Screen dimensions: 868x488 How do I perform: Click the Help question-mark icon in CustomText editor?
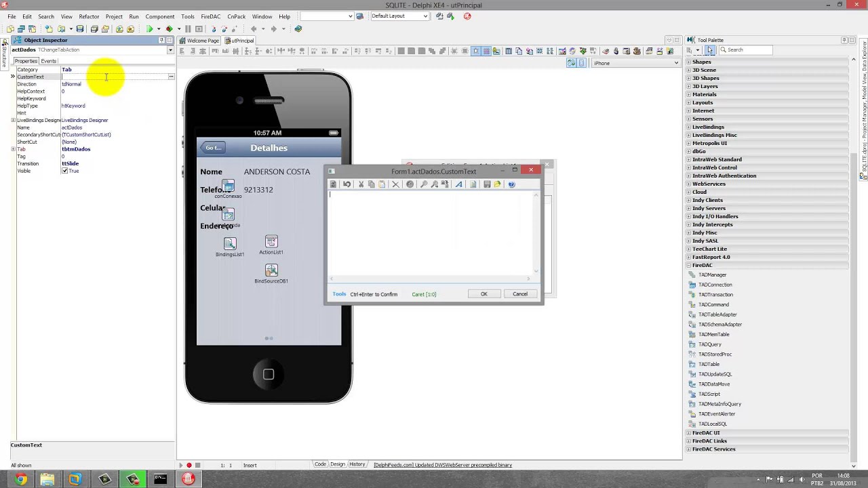pyautogui.click(x=511, y=184)
